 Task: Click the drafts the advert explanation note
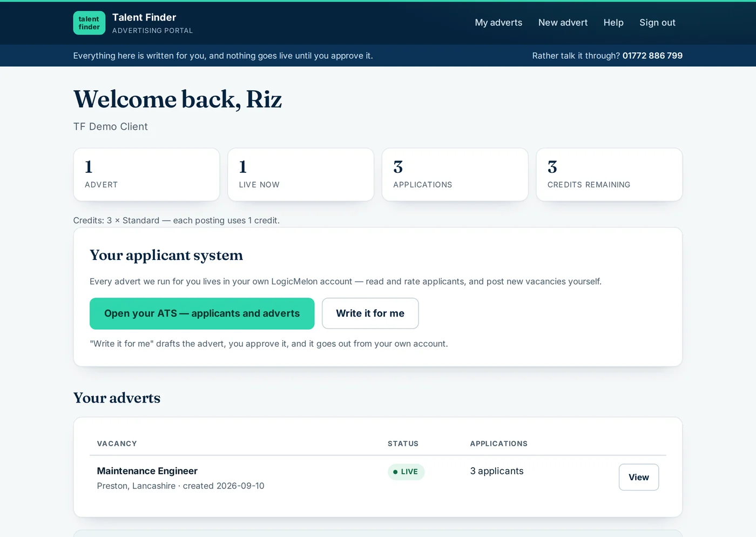click(269, 344)
